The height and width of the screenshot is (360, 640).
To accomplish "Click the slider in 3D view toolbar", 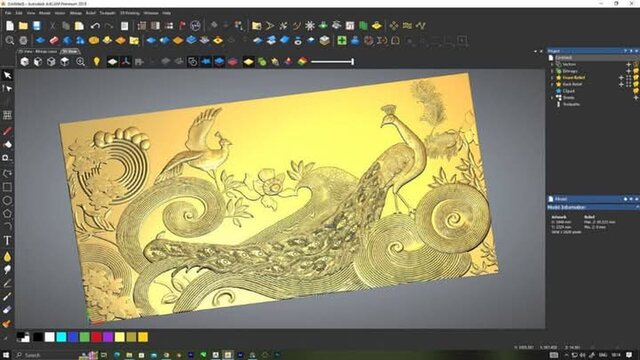I will (332, 62).
